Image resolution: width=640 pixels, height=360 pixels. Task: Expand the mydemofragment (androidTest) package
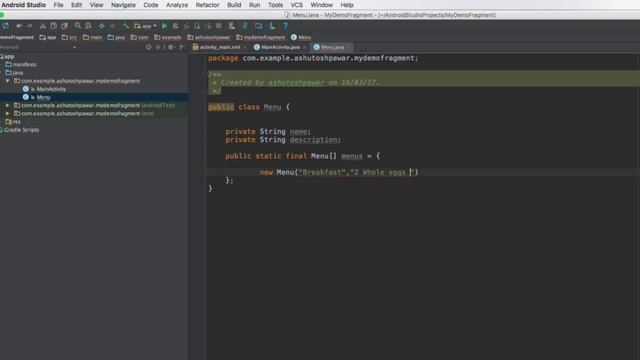[x=7, y=105]
